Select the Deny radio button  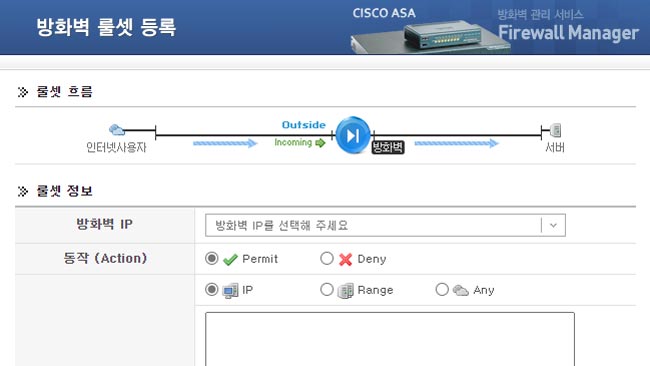(327, 258)
